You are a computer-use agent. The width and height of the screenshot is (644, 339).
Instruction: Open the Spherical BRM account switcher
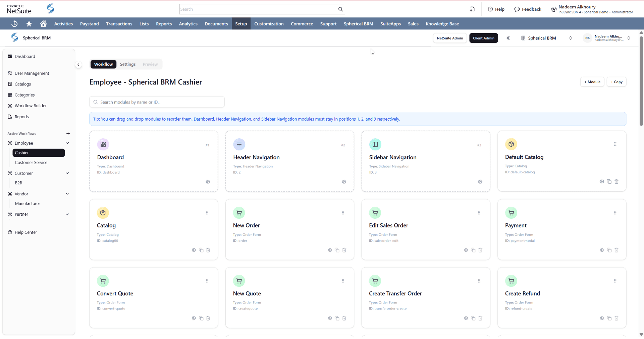pyautogui.click(x=547, y=38)
